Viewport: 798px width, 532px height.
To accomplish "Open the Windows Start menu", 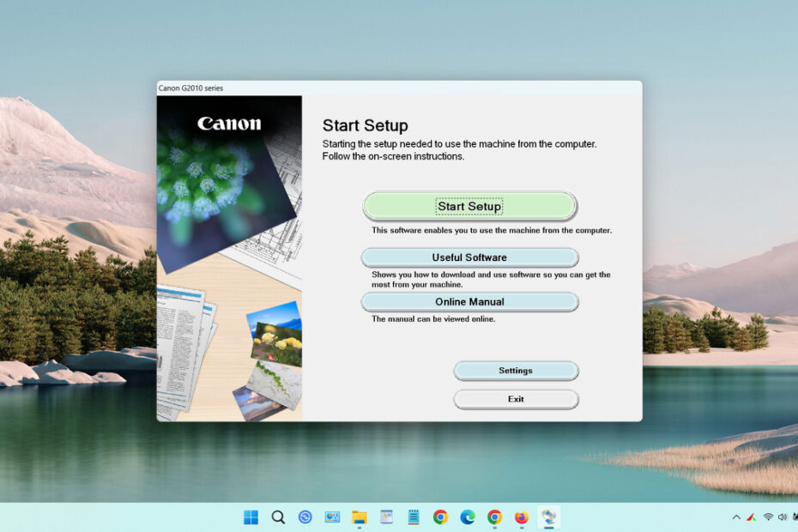I will coord(251,517).
